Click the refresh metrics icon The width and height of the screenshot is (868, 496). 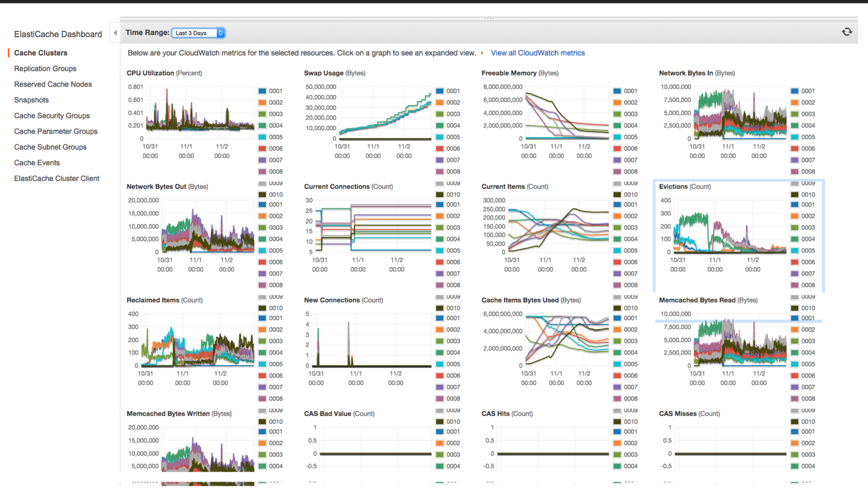(846, 32)
